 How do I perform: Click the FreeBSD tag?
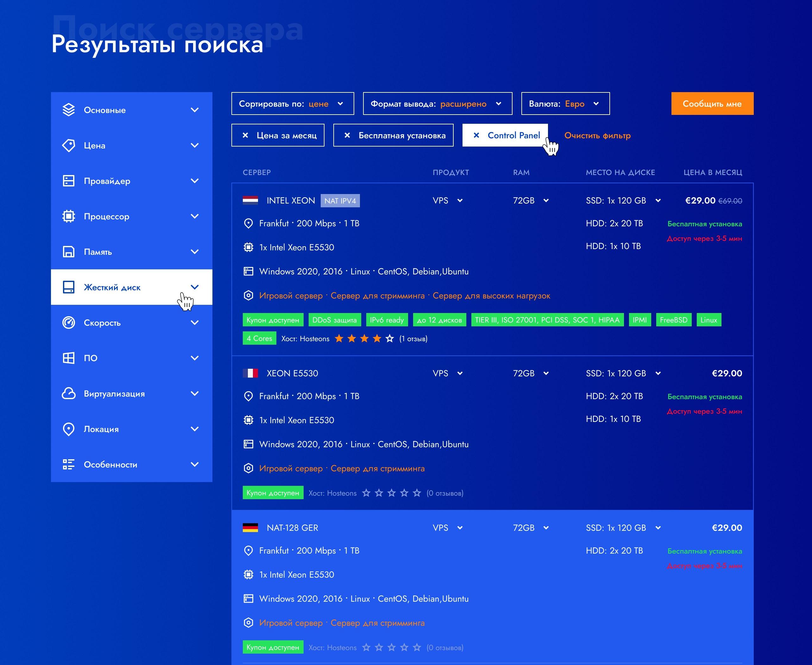pyautogui.click(x=674, y=320)
